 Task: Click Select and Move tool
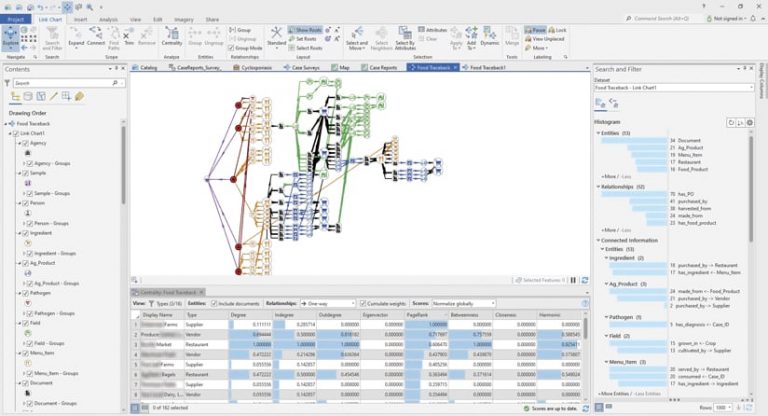pyautogui.click(x=357, y=38)
